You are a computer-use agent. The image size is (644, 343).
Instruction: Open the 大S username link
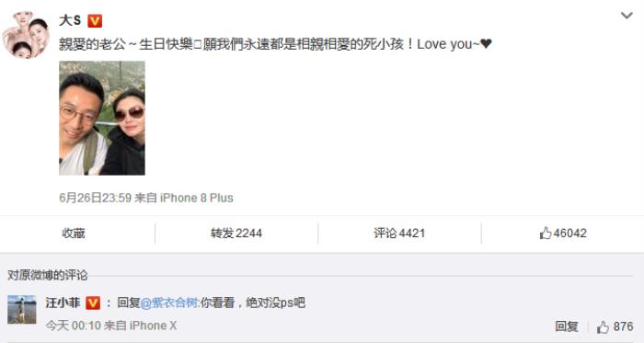tap(70, 20)
